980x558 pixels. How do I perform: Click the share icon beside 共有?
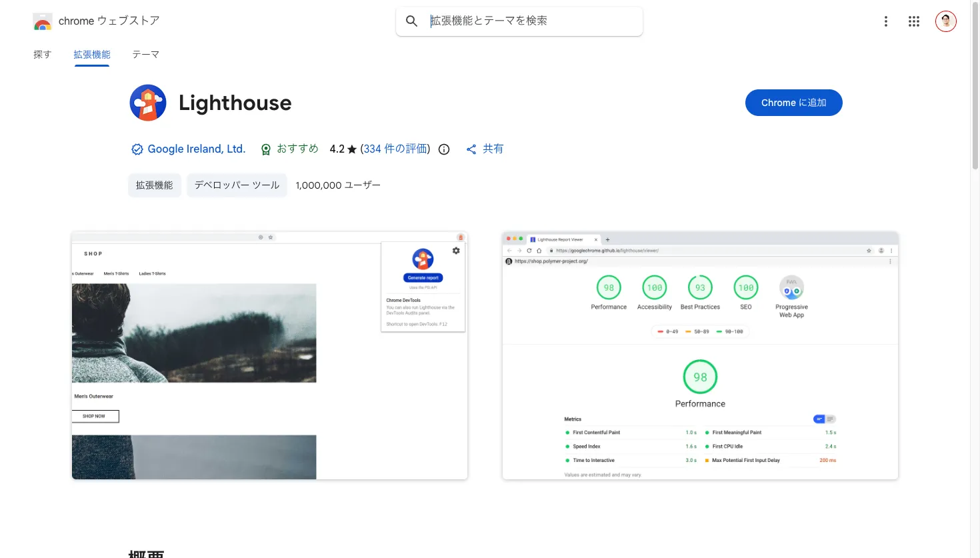point(471,149)
